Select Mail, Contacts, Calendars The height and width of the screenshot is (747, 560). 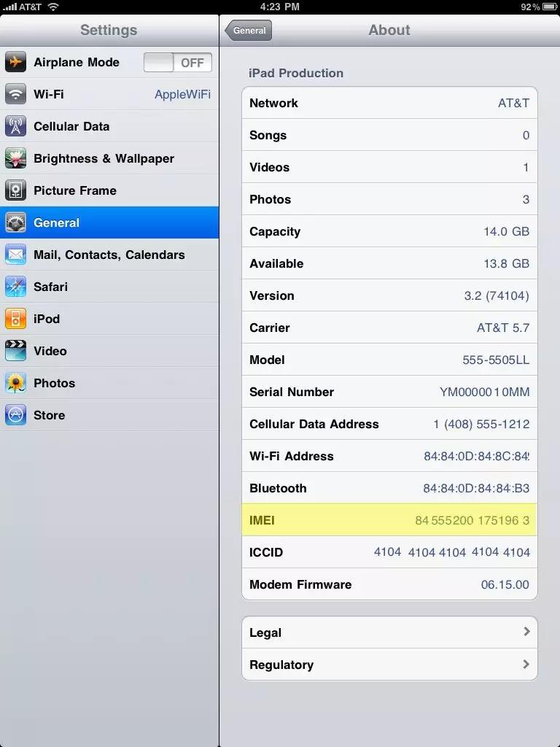pyautogui.click(x=109, y=255)
